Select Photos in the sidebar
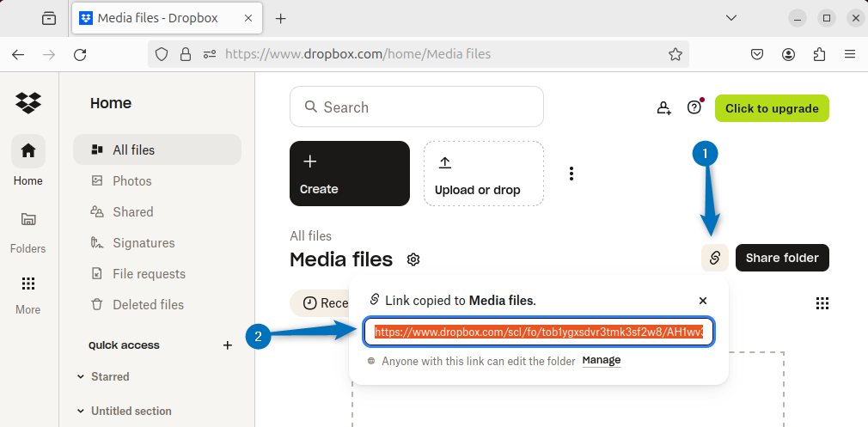This screenshot has width=868, height=427. point(131,181)
